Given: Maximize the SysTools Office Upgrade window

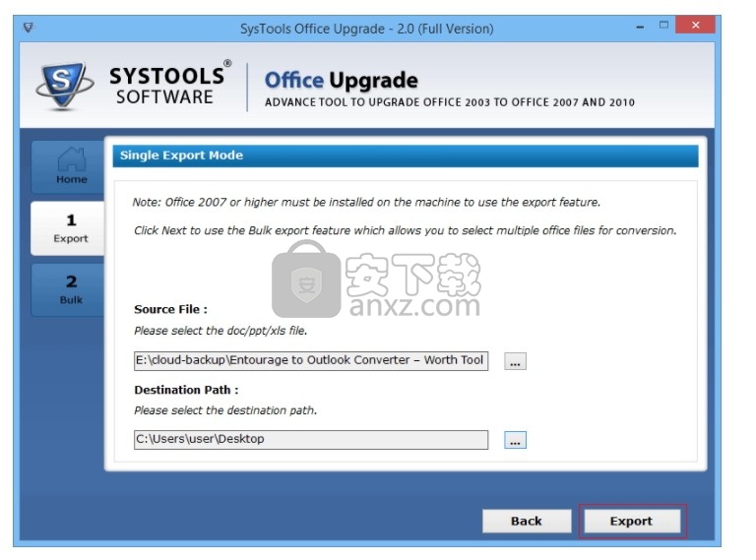Looking at the screenshot, I should [x=663, y=25].
